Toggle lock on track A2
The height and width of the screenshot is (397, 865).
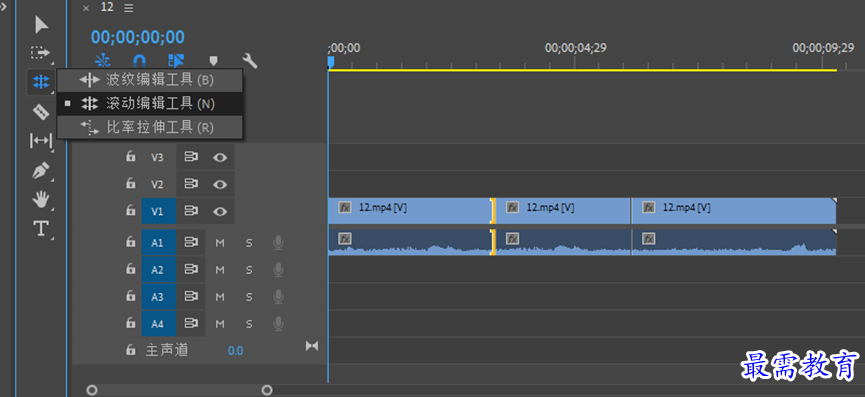click(x=131, y=269)
